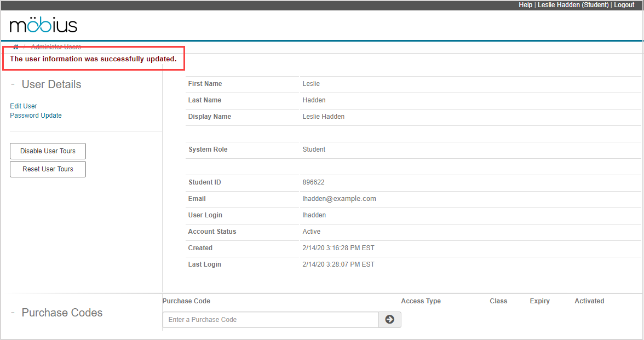The width and height of the screenshot is (644, 340).
Task: Open the Edit User link
Action: coord(24,106)
